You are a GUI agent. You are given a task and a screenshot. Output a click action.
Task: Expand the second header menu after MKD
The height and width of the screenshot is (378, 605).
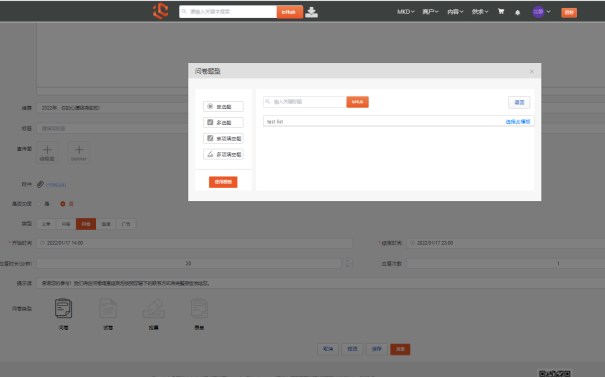coord(431,12)
